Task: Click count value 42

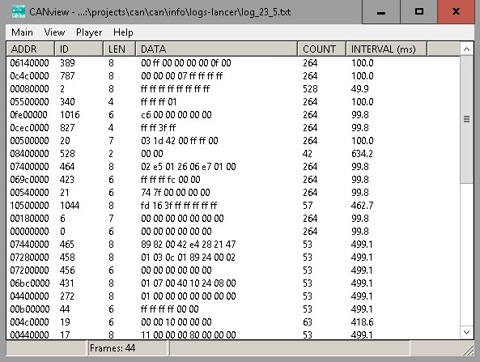Action: coord(307,154)
